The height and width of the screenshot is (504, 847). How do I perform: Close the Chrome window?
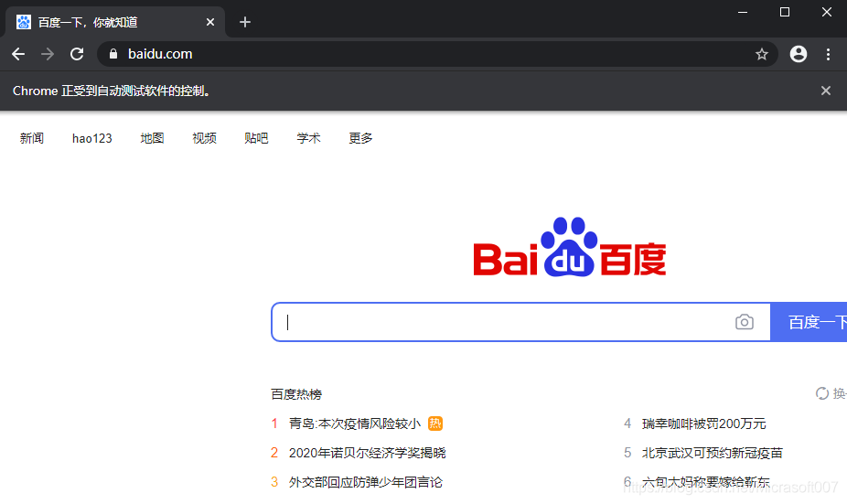coord(827,12)
